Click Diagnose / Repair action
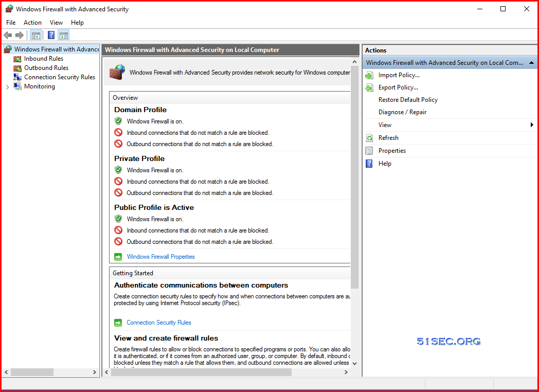The height and width of the screenshot is (392, 539). point(403,112)
